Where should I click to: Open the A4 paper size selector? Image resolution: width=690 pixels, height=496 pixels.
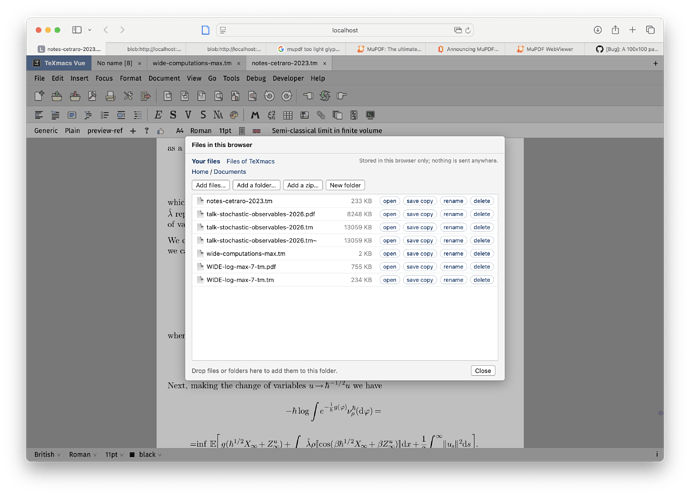click(180, 131)
